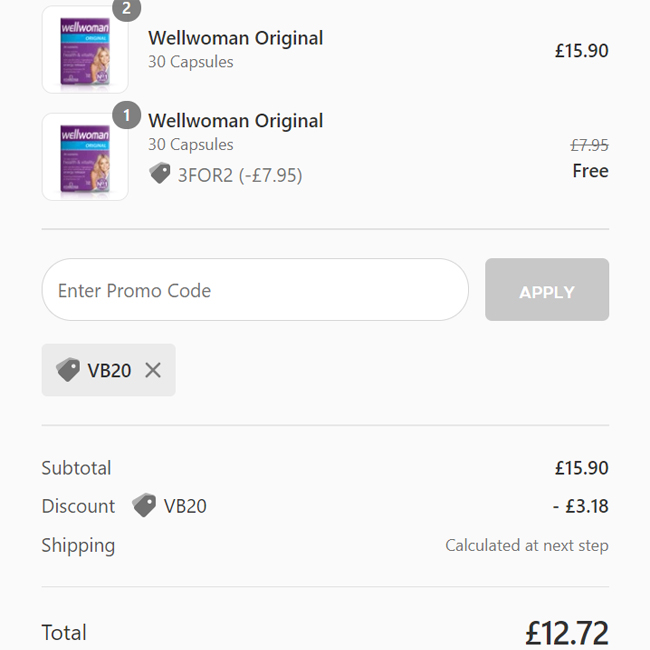Click "Calculated at next step" shipping text

526,546
